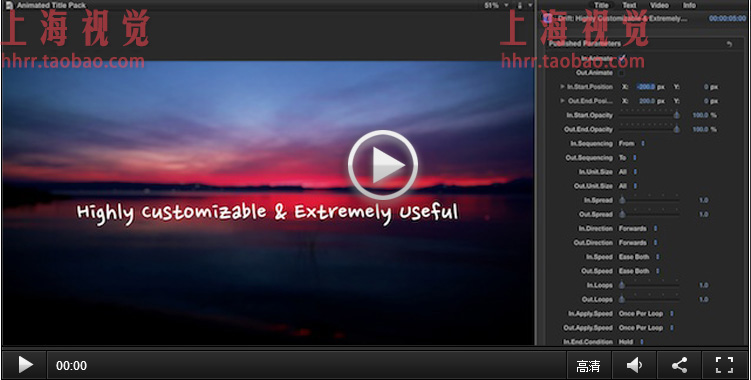Adjust the In.Start.Opacity slider handle

point(677,115)
